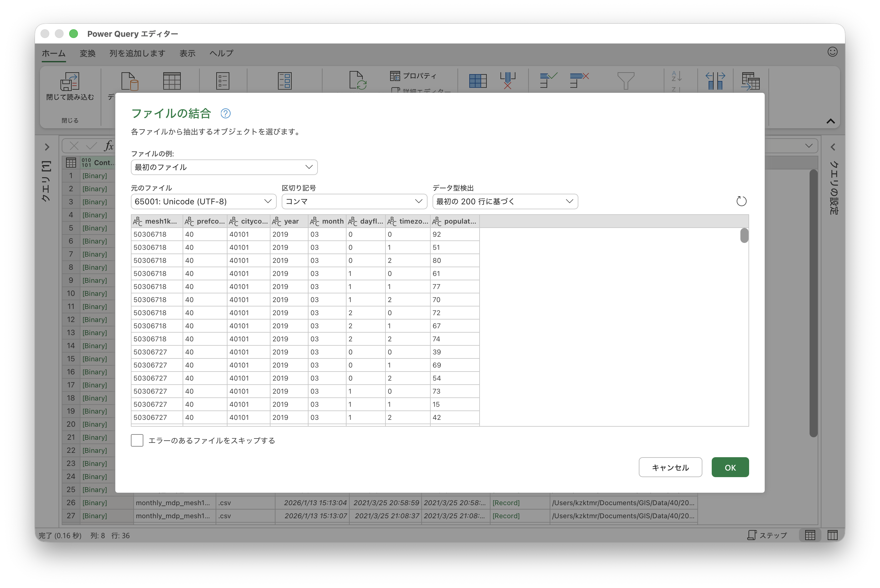The image size is (880, 588).
Task: Open the data type detection dropdown
Action: [x=505, y=202]
